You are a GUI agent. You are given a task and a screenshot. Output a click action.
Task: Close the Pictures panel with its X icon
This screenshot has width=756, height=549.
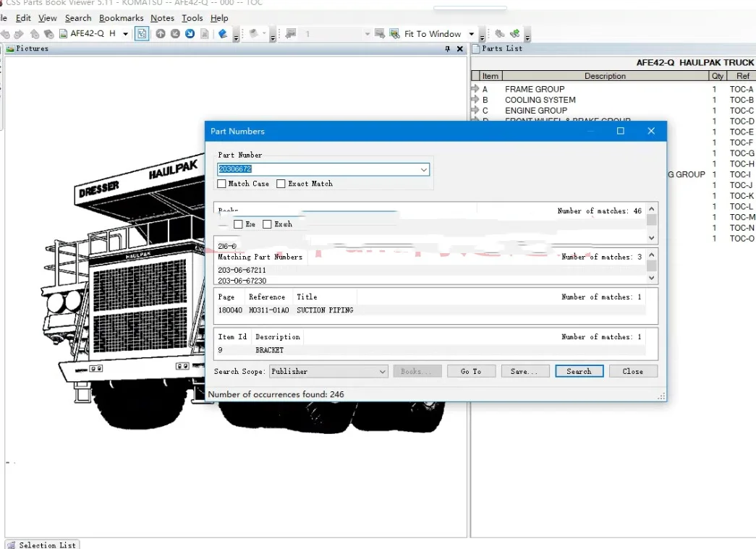click(460, 48)
